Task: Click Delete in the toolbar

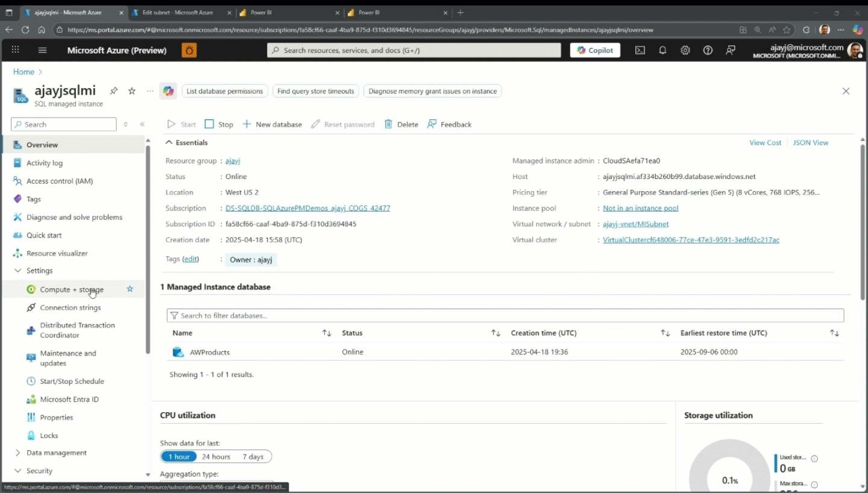Action: pos(401,124)
